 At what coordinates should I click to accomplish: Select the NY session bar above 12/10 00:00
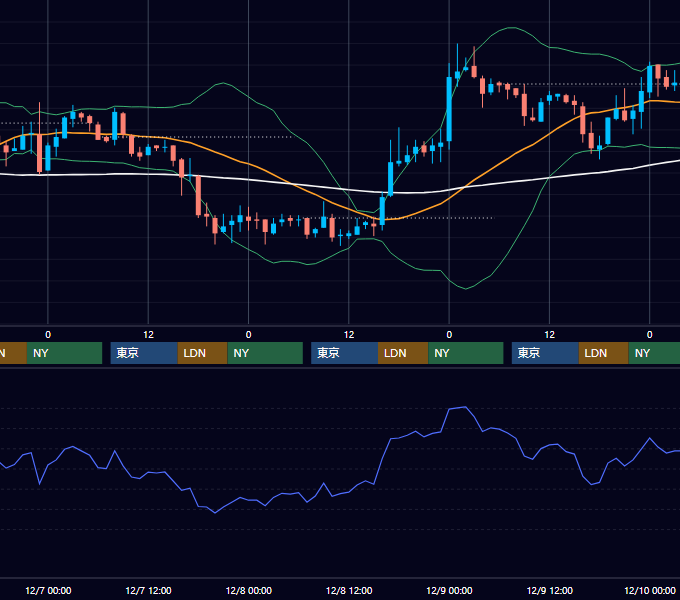pyautogui.click(x=654, y=353)
